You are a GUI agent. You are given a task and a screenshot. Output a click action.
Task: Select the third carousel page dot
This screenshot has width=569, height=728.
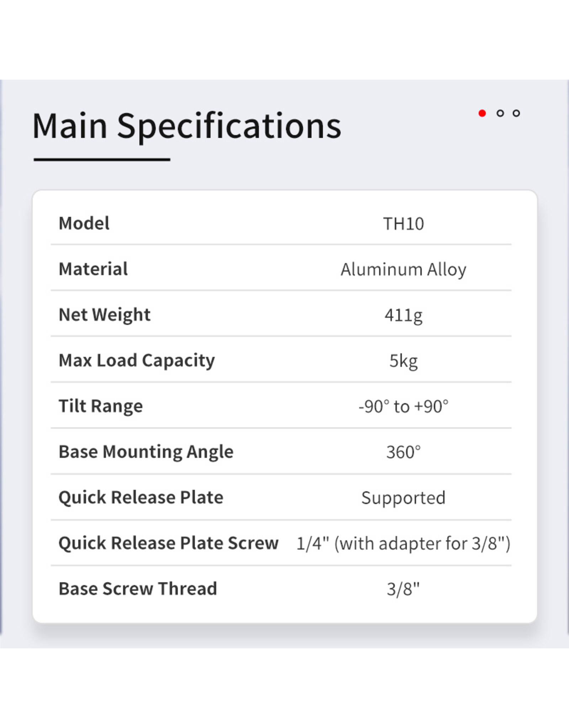516,113
